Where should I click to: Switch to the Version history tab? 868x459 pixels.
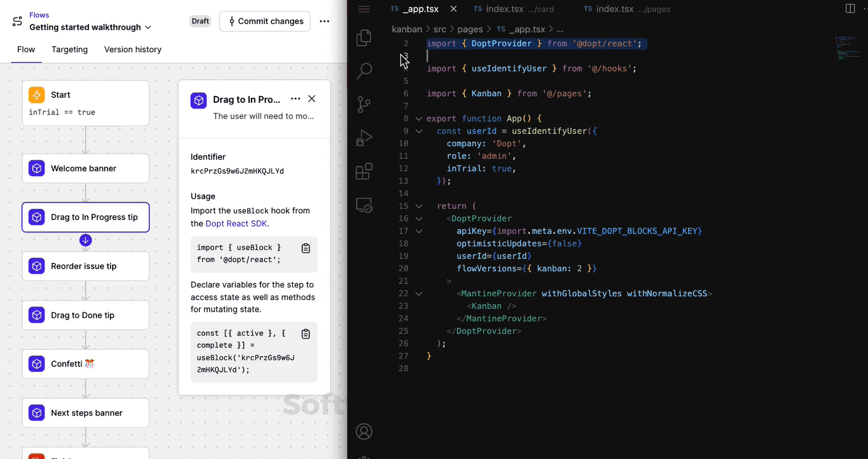(133, 49)
